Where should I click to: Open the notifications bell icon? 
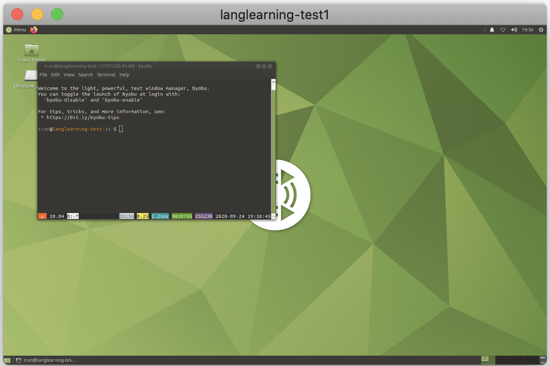492,30
